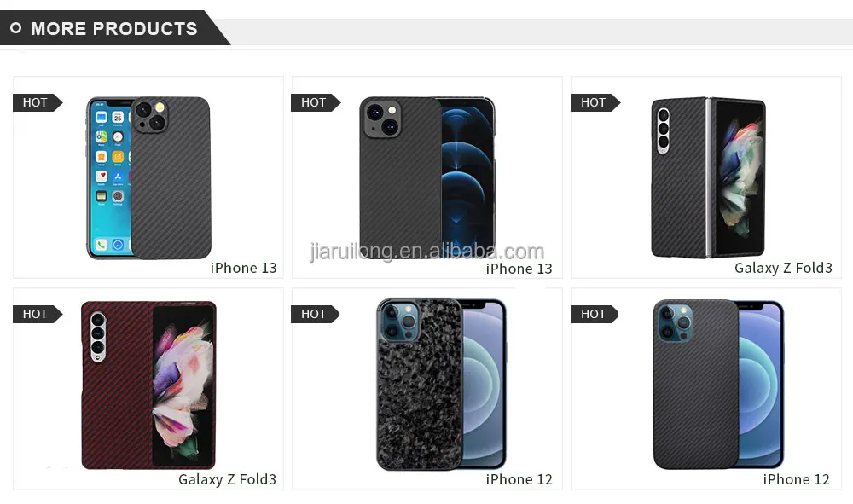The height and width of the screenshot is (504, 853).
Task: View the black Galaxy Z Fold3 case
Action: coord(708,177)
